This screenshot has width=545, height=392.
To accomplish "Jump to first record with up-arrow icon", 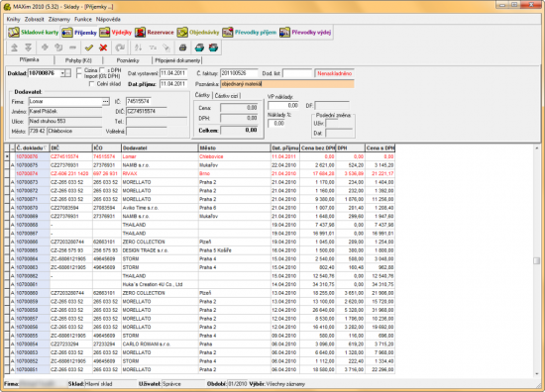I will click(14, 48).
